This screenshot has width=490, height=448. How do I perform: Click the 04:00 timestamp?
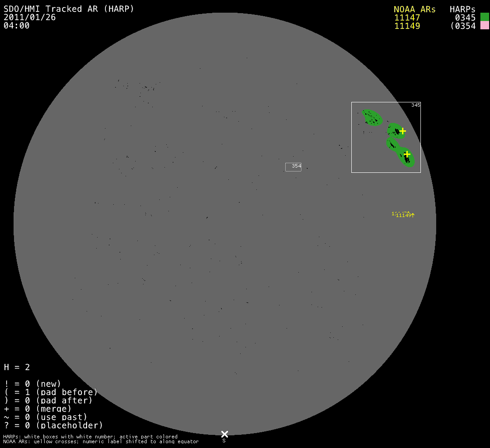click(17, 25)
